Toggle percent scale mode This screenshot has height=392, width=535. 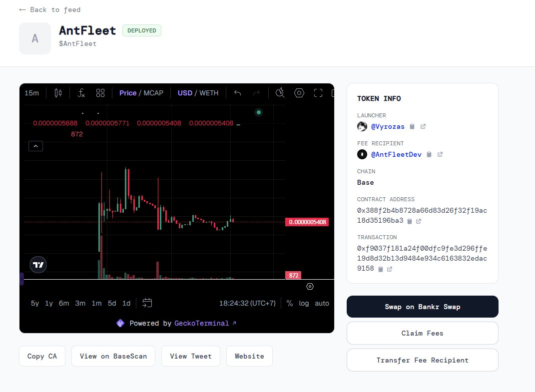pyautogui.click(x=290, y=303)
